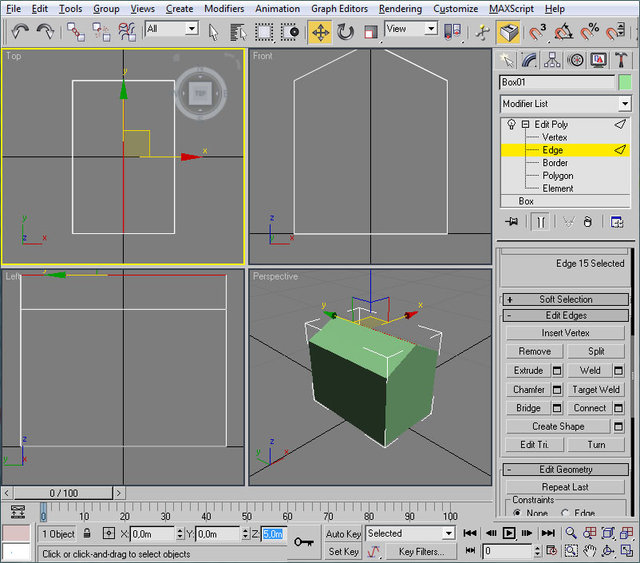640x563 pixels.
Task: Click the Undo arrow in the toolbar
Action: point(20,32)
